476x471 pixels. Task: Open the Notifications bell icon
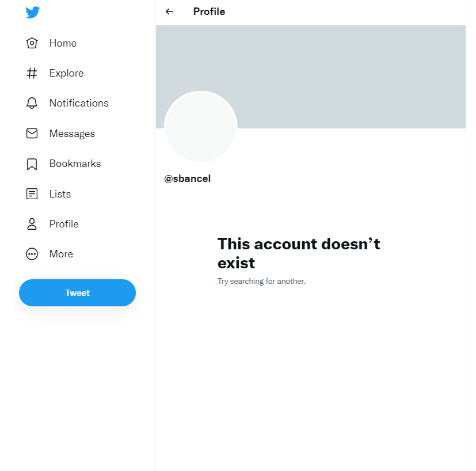pyautogui.click(x=32, y=103)
